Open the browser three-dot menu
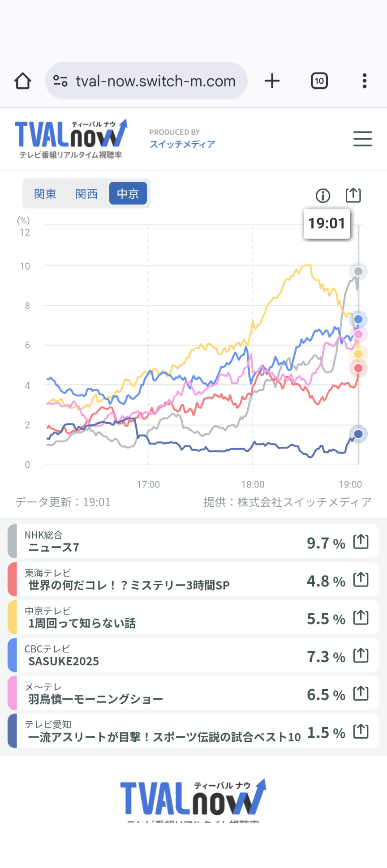387x868 pixels. pyautogui.click(x=365, y=81)
